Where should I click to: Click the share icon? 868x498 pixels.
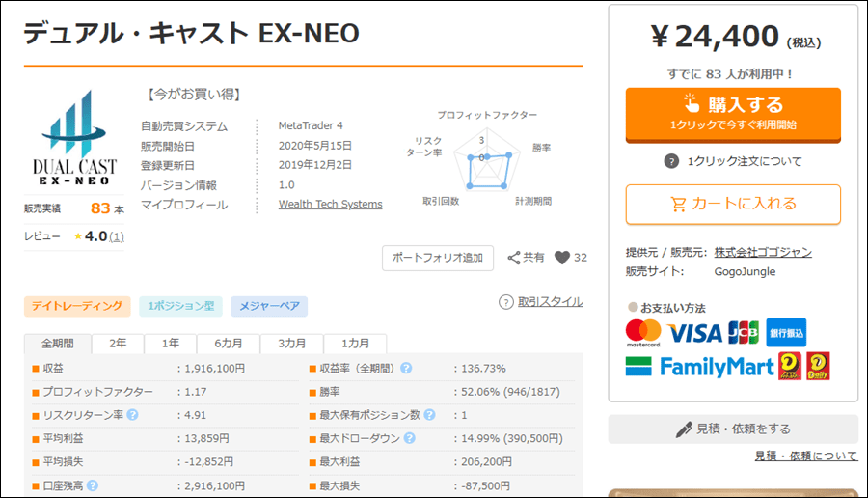tap(514, 258)
